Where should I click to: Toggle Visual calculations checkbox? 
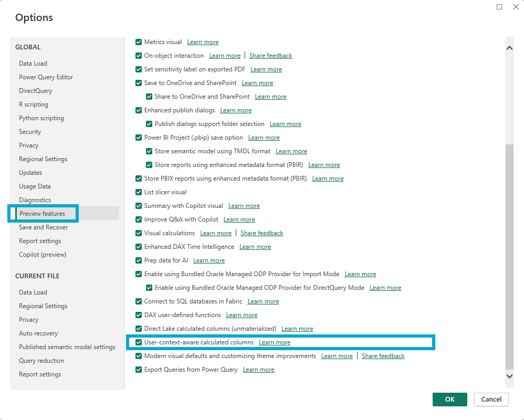(139, 233)
